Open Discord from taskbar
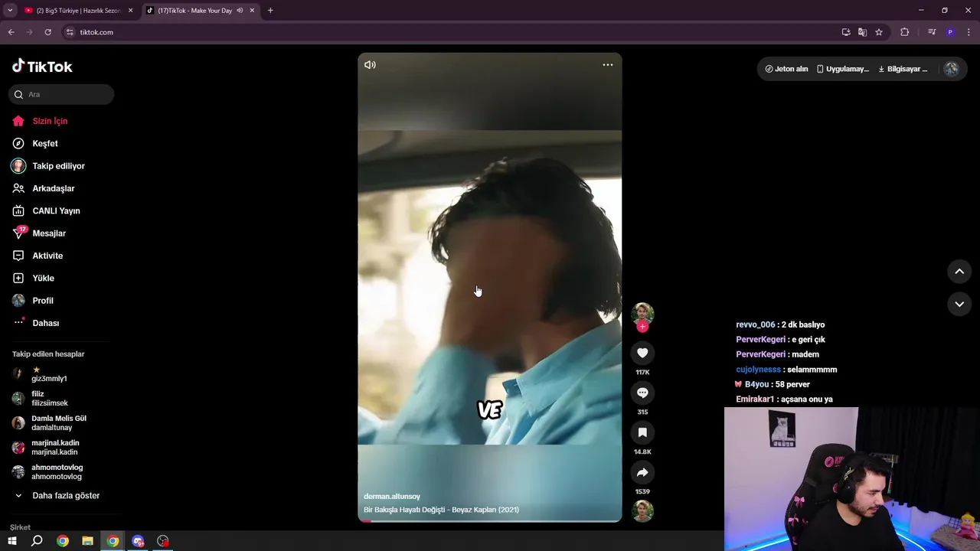This screenshot has width=980, height=551. (x=138, y=541)
